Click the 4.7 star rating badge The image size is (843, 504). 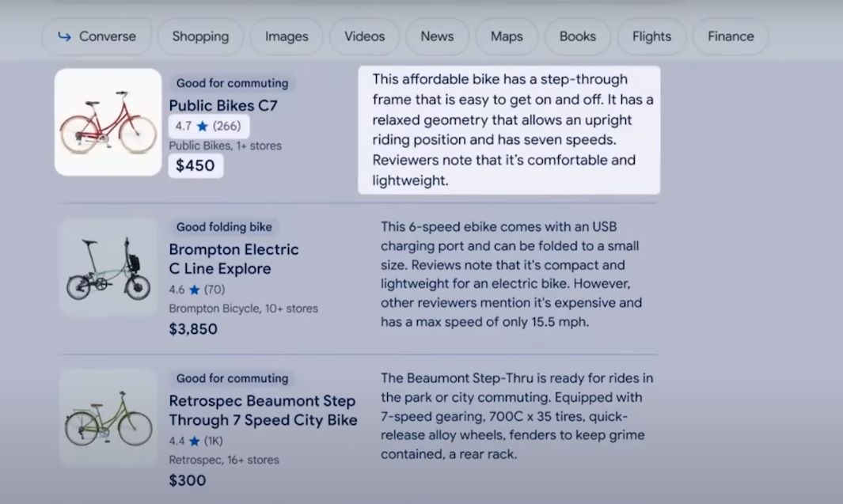pos(208,126)
